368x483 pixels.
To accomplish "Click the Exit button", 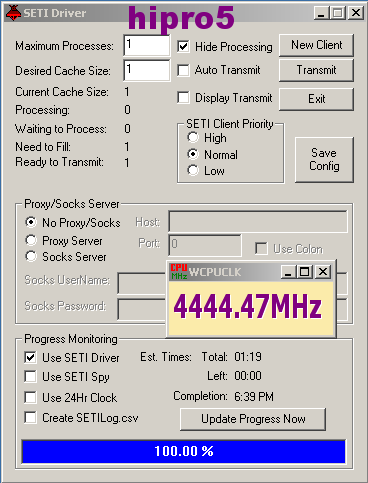I will 316,99.
